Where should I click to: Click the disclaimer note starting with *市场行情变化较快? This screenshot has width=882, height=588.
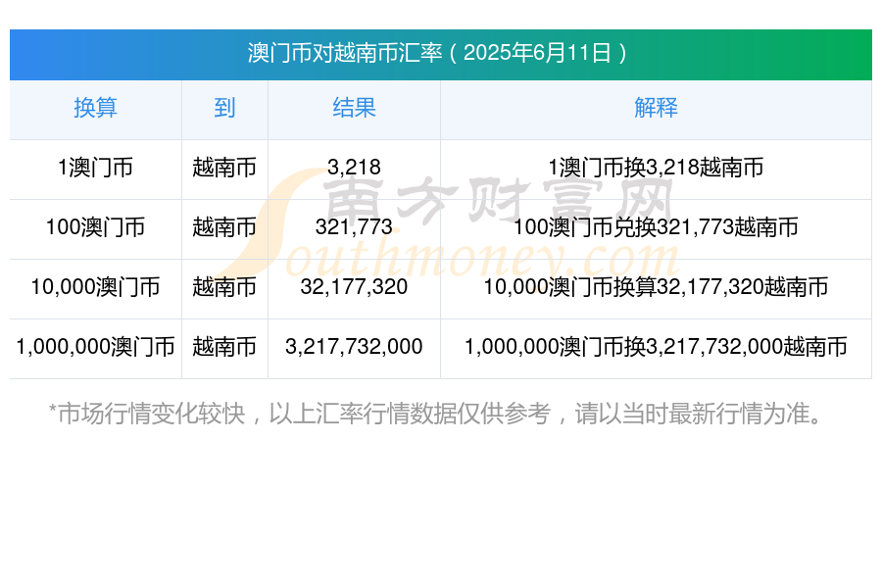coord(436,414)
